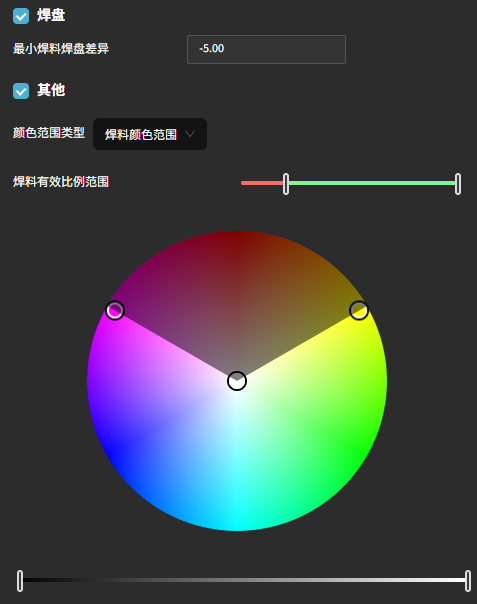
Task: Click dark red at top of shaded wheel sector
Action: tap(237, 237)
